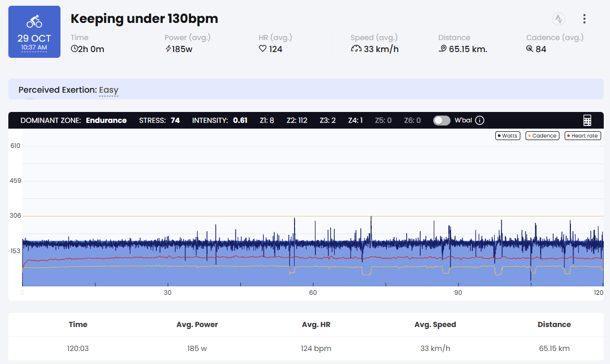This screenshot has width=610, height=364.
Task: Change the Easy perceived exertion value
Action: point(108,90)
